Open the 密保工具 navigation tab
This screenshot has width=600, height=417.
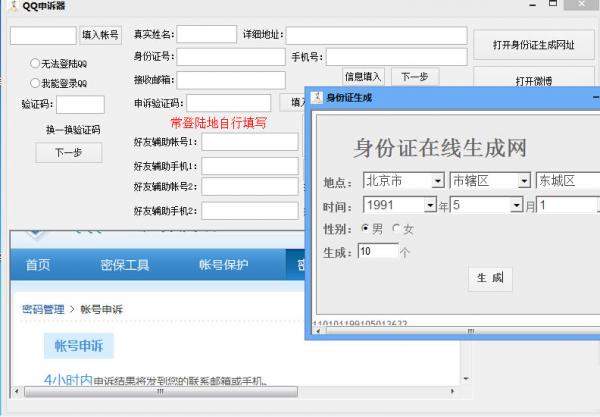coord(125,265)
